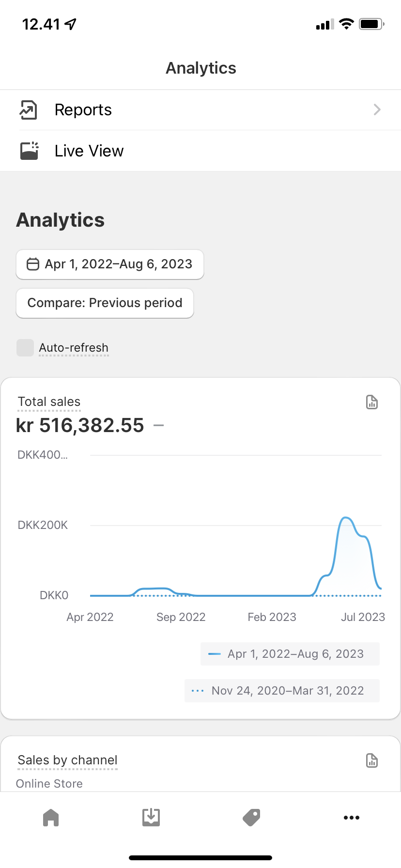This screenshot has height=868, width=401.
Task: Go to Home tab icon
Action: click(x=51, y=818)
